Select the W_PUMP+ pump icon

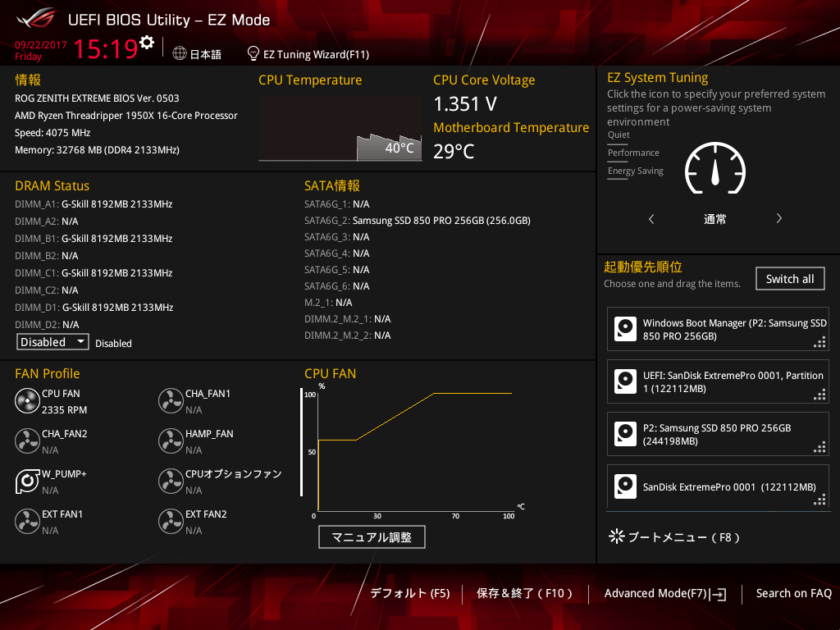pos(27,482)
